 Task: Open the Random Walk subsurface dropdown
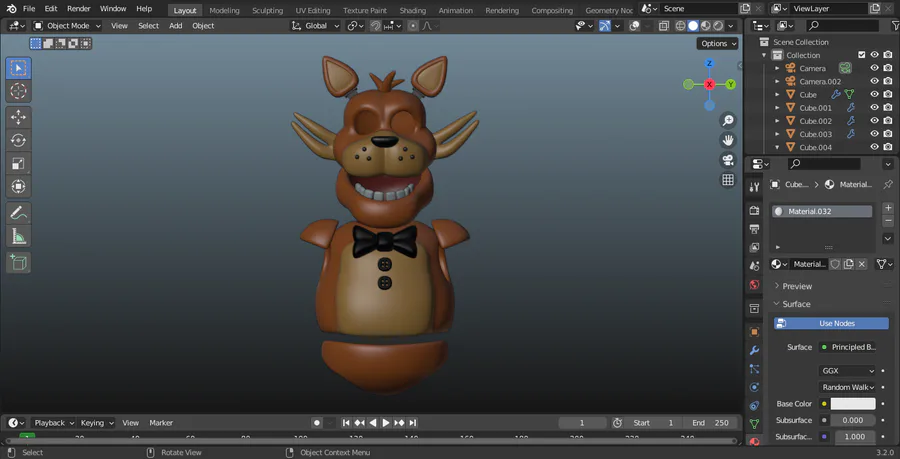(847, 387)
